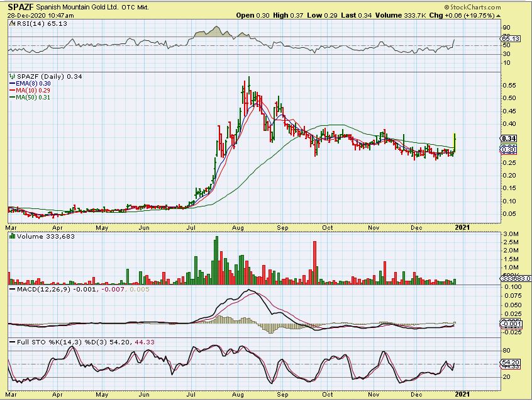Click the tallest green July volume bar

coord(217,260)
